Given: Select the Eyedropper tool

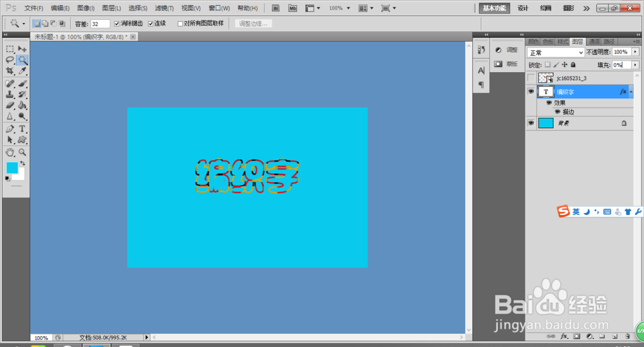Looking at the screenshot, I should pyautogui.click(x=22, y=71).
